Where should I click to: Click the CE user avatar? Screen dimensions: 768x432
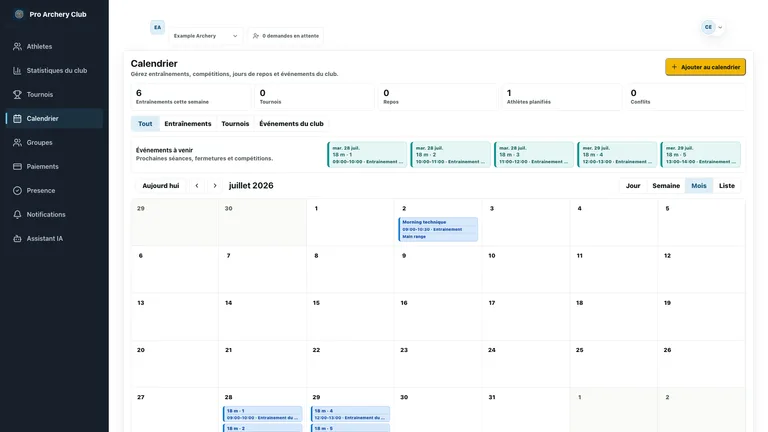(708, 27)
